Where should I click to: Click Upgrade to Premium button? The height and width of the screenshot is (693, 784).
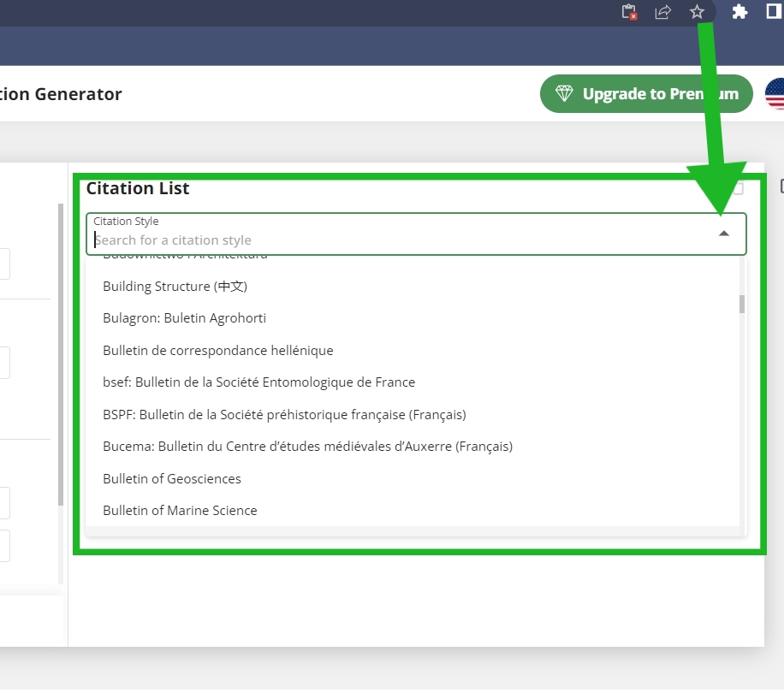646,94
